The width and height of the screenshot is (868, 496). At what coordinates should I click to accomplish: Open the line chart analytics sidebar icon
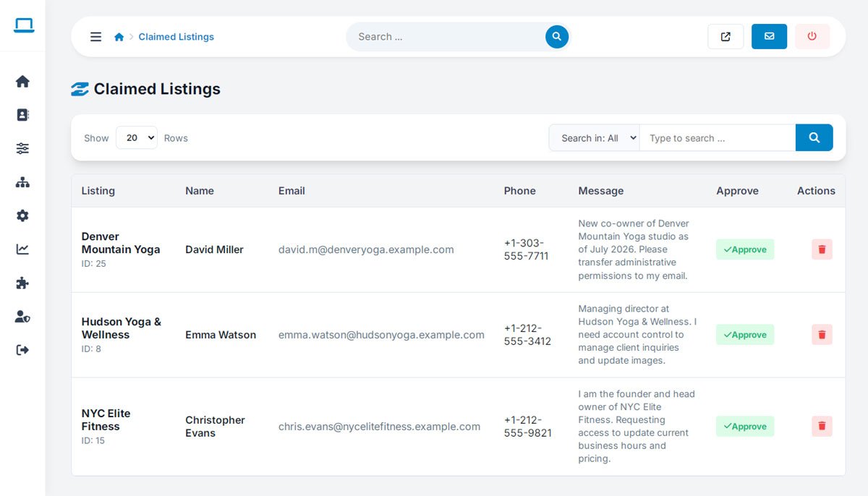point(22,249)
